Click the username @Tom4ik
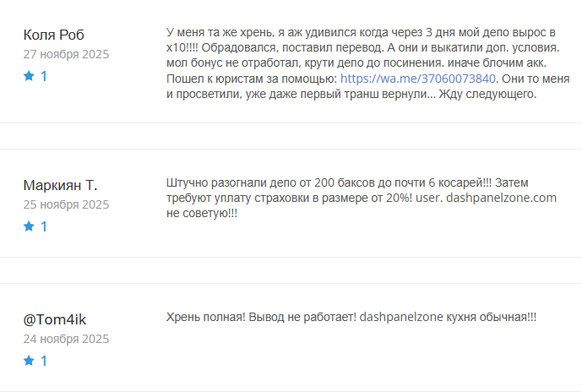Screen dimensions: 582x392 (56, 319)
